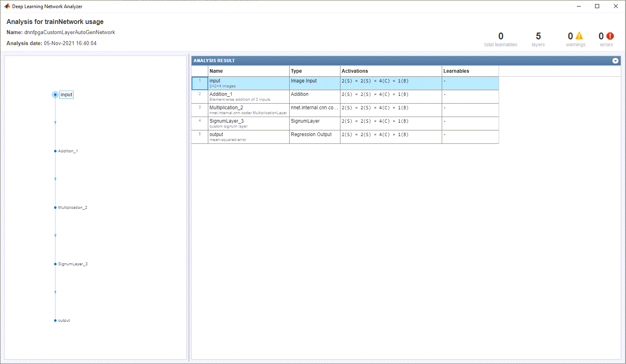
Task: Select the output Regression Output row
Action: pos(248,137)
